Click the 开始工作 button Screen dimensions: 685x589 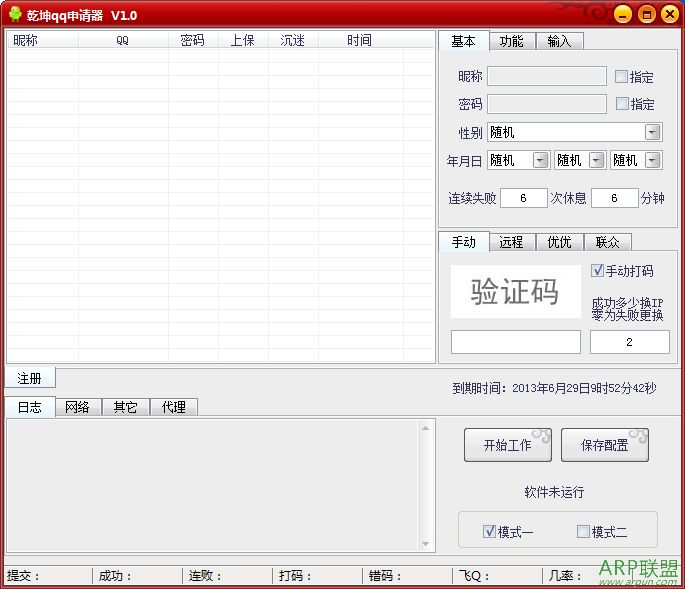click(508, 445)
